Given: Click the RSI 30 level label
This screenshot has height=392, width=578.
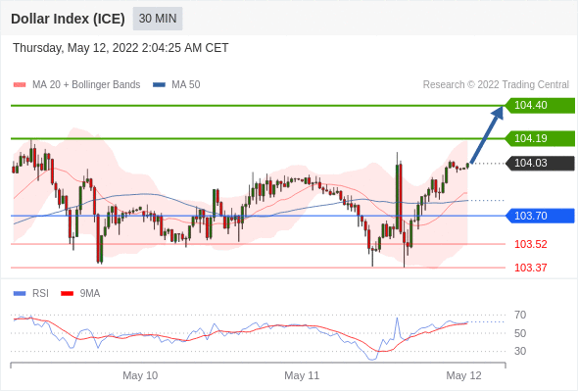Looking at the screenshot, I should tap(520, 351).
